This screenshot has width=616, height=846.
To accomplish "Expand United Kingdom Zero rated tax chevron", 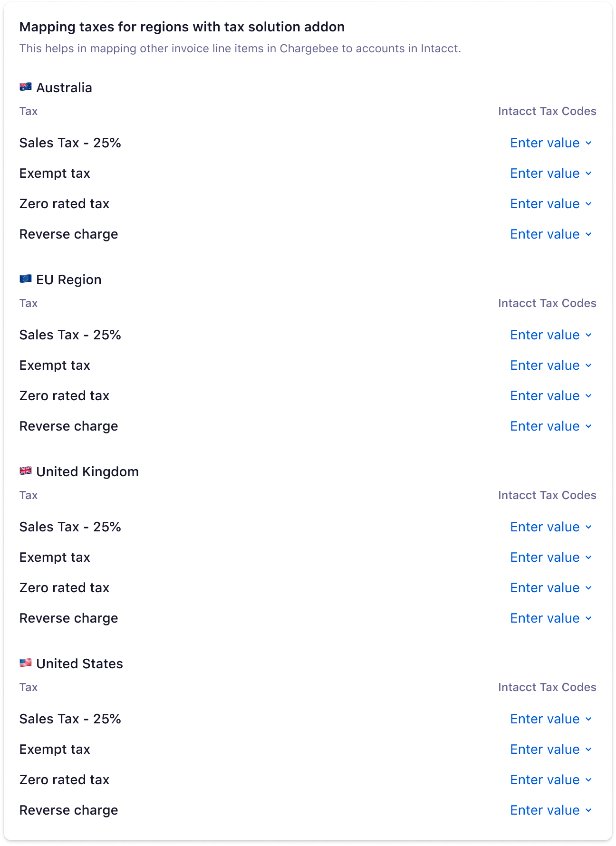I will (x=588, y=588).
